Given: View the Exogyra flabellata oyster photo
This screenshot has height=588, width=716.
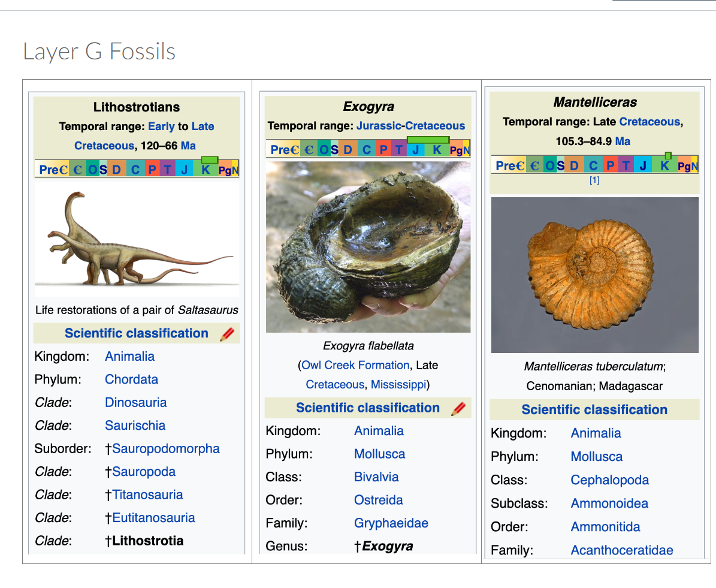Looking at the screenshot, I should (367, 246).
